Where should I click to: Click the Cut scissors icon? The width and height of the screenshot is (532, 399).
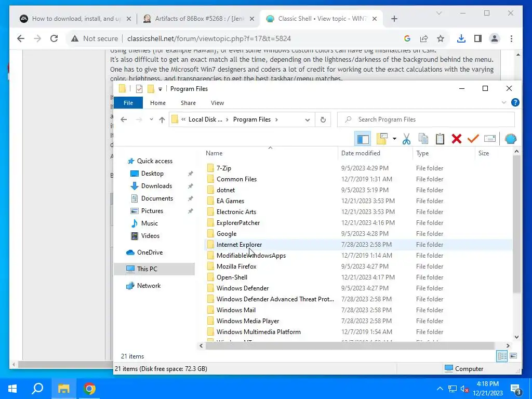point(406,139)
